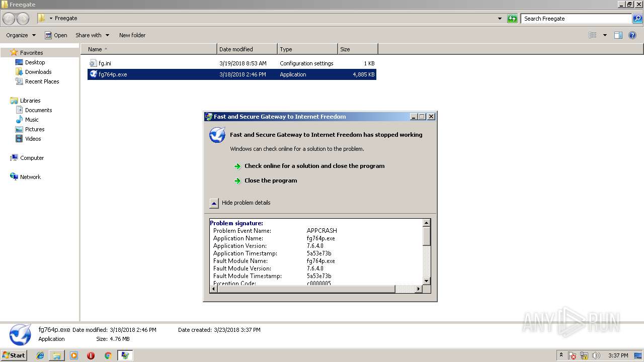Sort by the Type column header
644x362 pixels.
(x=307, y=49)
